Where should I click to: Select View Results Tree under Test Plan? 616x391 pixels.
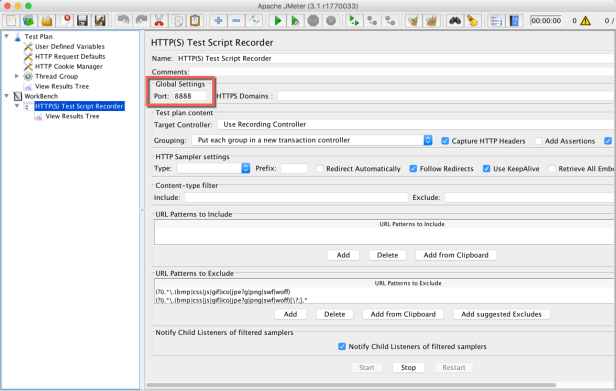pyautogui.click(x=62, y=86)
